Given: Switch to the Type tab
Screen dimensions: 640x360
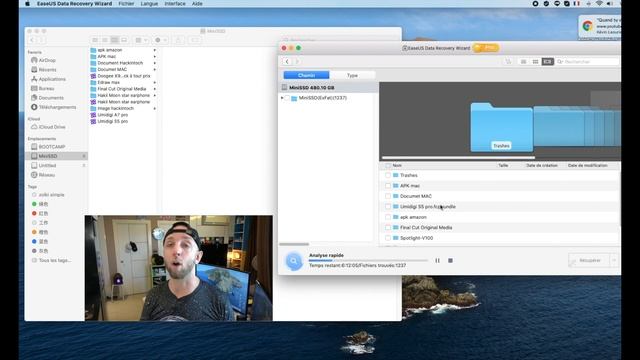Looking at the screenshot, I should (x=352, y=75).
